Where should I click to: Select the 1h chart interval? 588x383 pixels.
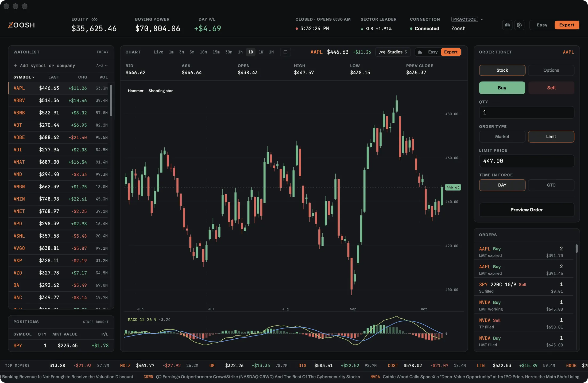coord(240,52)
